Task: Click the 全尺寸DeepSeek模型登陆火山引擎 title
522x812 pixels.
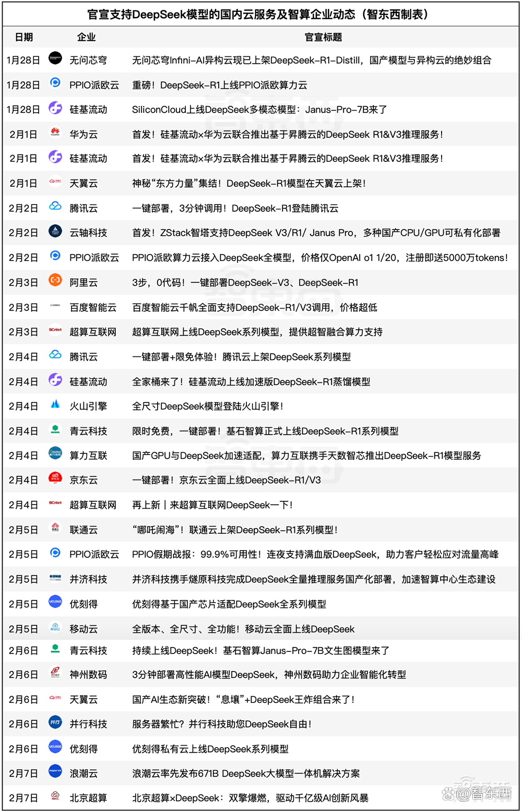Action: (x=208, y=406)
